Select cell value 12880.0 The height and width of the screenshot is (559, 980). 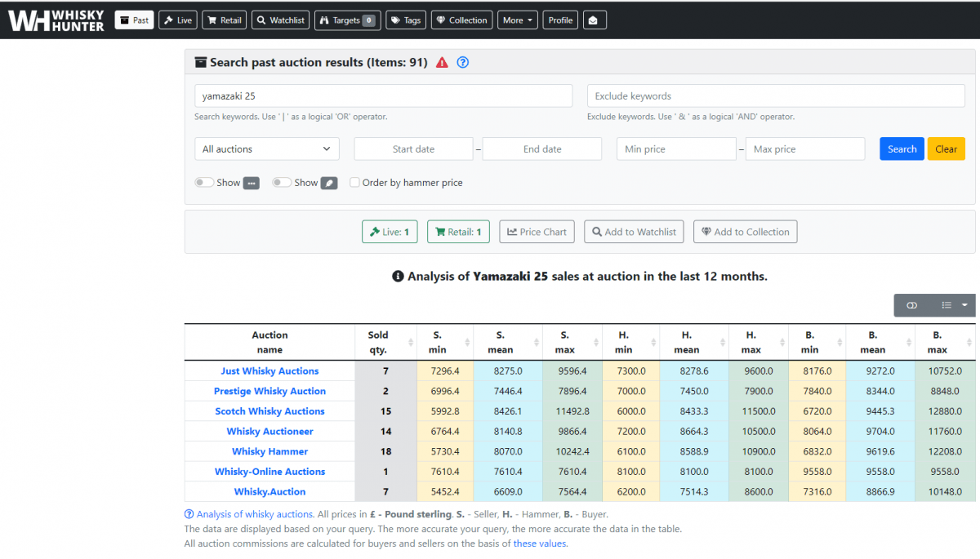pyautogui.click(x=943, y=411)
